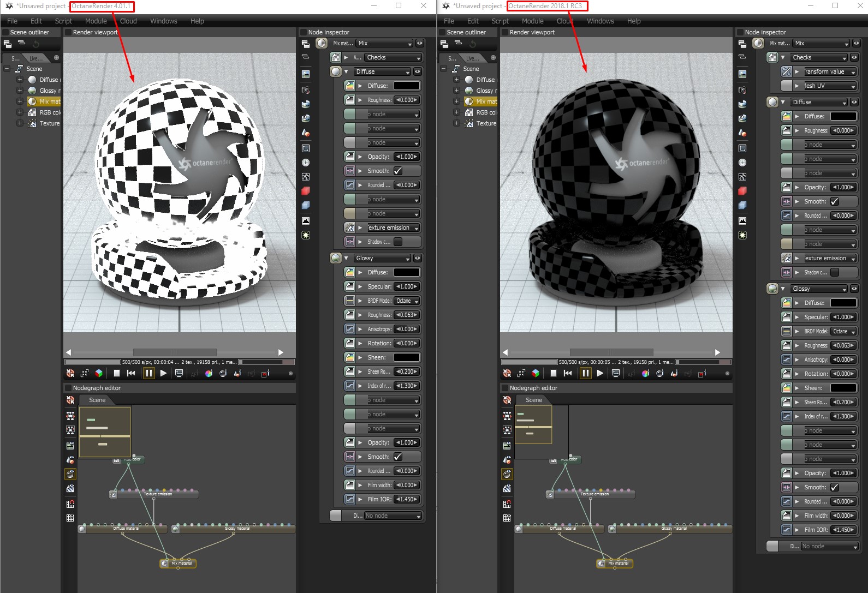868x593 pixels.
Task: Click the recenter view icon in left render toolbar
Action: click(70, 373)
